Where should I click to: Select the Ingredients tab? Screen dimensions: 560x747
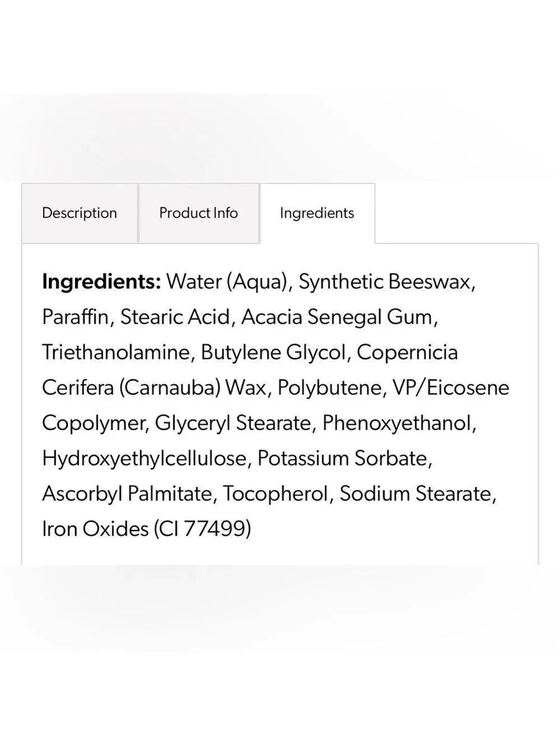coord(317,213)
